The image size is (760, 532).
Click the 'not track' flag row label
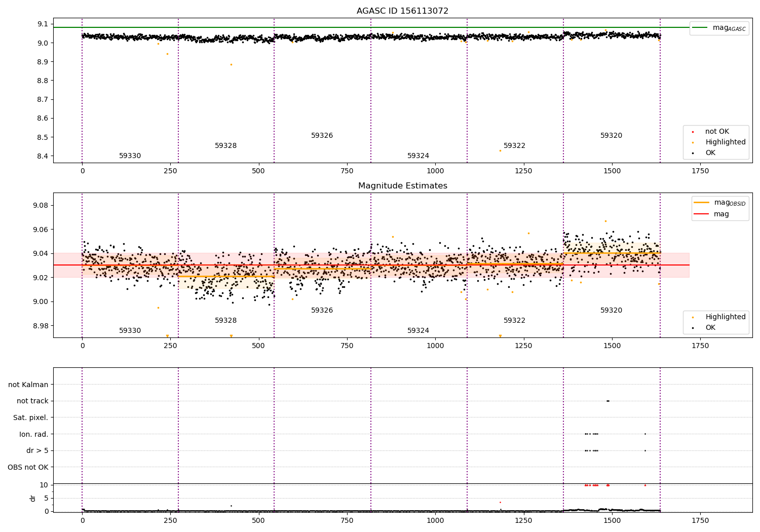pyautogui.click(x=32, y=401)
